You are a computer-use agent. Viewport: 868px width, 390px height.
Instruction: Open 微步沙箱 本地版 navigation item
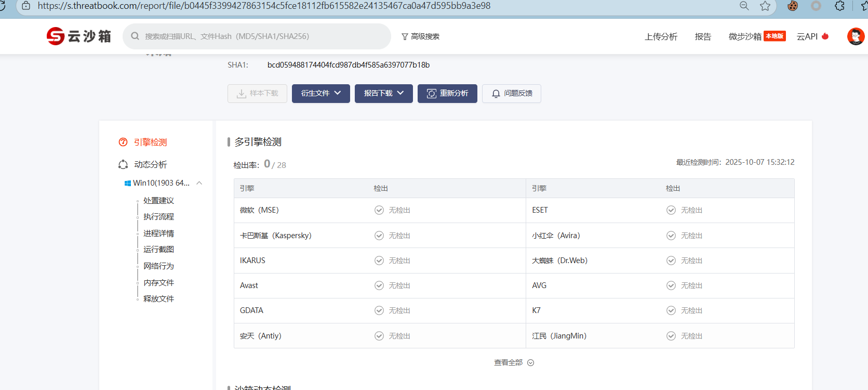pyautogui.click(x=757, y=36)
